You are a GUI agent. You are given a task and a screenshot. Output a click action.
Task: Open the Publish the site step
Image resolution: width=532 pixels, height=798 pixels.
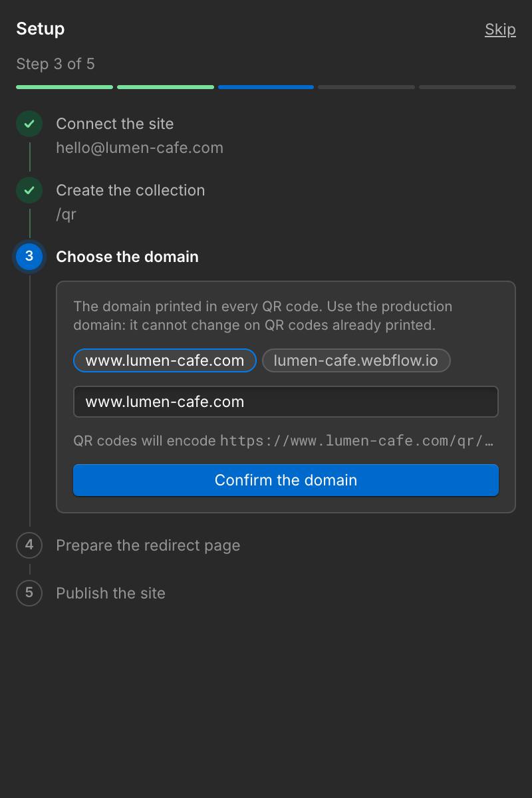(x=110, y=593)
